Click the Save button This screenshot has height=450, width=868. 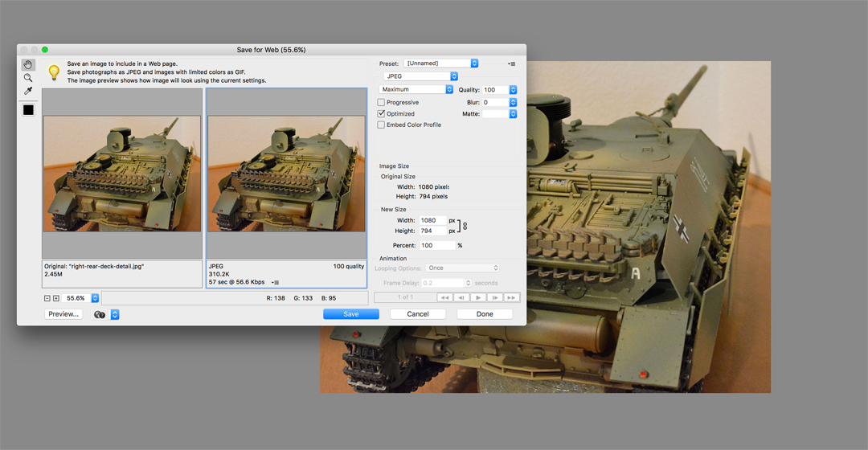(351, 314)
